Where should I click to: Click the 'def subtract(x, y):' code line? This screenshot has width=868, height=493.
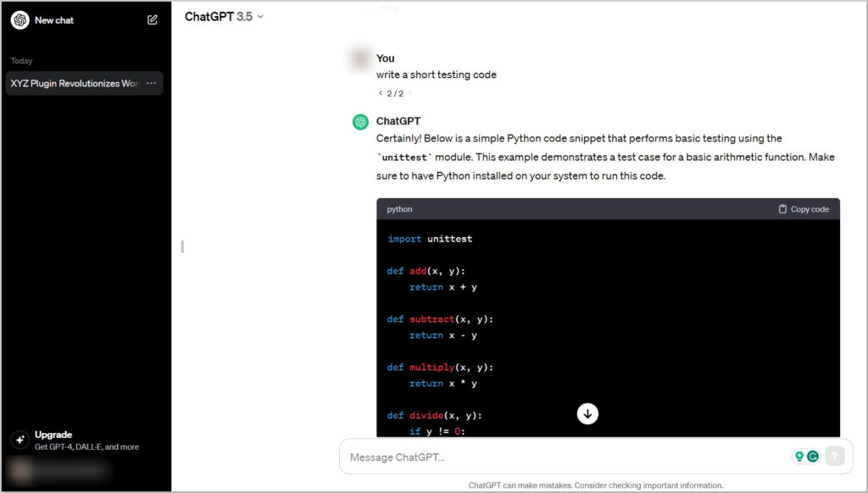[x=440, y=319]
